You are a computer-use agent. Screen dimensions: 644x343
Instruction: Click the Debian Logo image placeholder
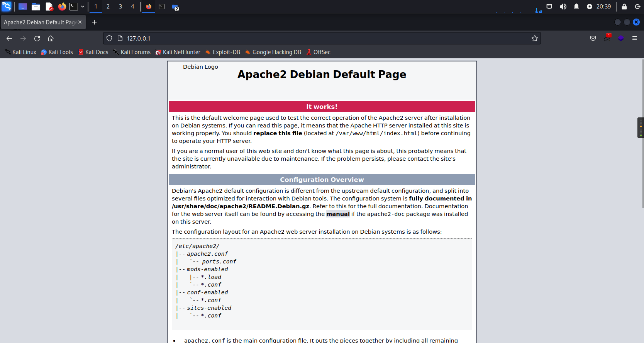point(200,67)
